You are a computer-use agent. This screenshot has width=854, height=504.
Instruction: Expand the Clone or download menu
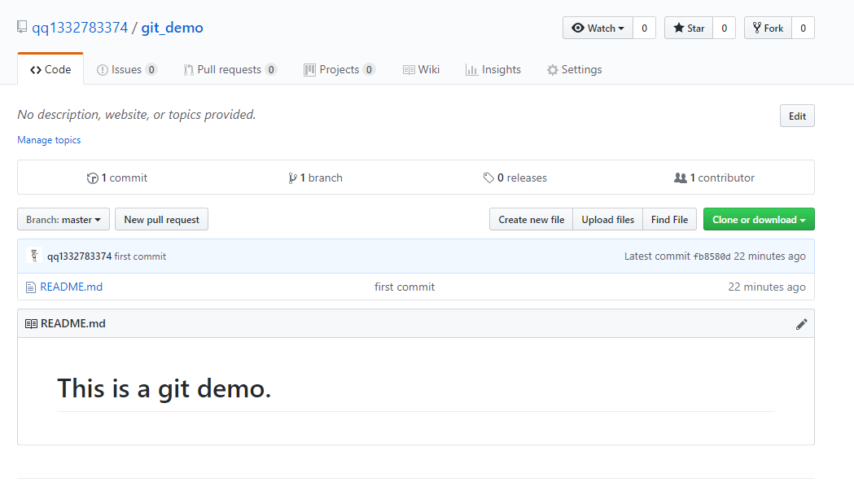pos(758,220)
